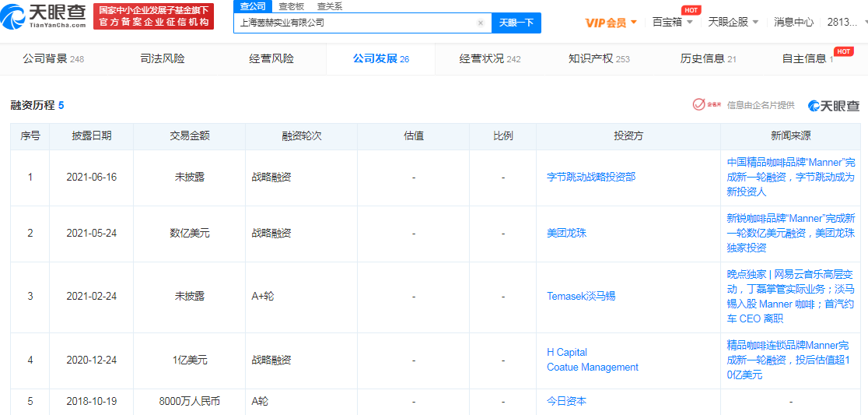Click the 天眼一下 search button
This screenshot has width=868, height=415.
[x=516, y=23]
